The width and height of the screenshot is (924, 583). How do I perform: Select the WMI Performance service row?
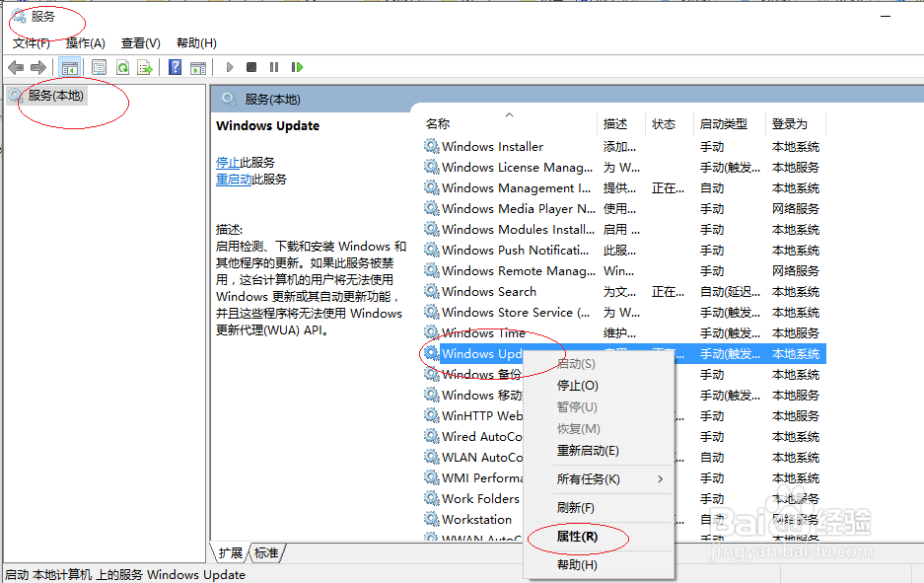coord(482,478)
